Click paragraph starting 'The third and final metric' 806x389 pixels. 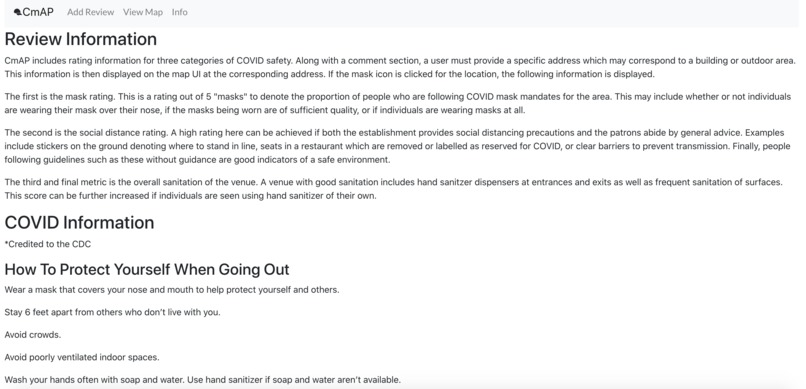click(x=394, y=189)
